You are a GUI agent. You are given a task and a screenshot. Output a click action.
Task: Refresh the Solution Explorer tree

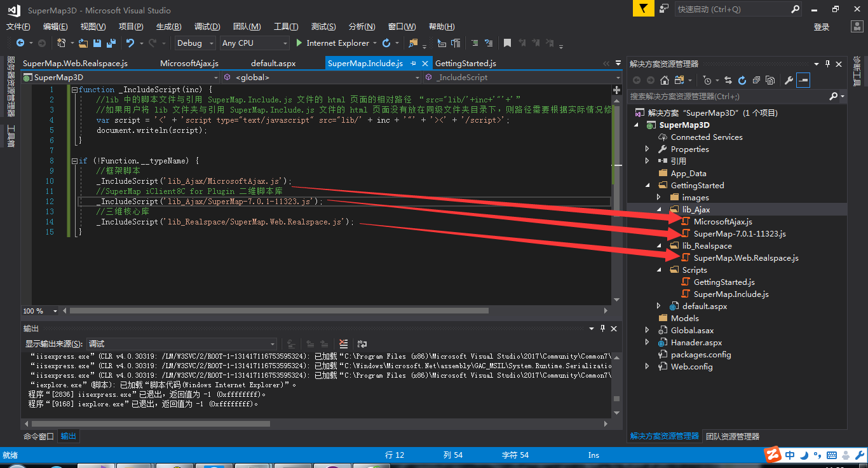742,80
